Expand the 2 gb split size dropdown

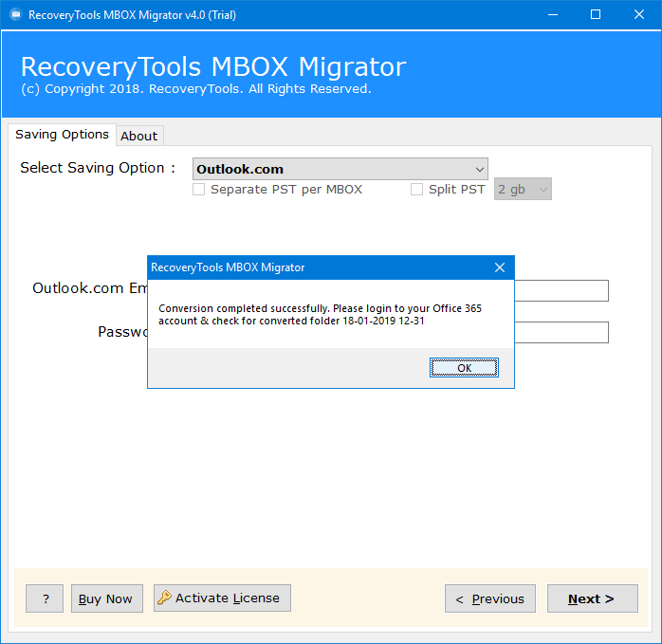[523, 189]
